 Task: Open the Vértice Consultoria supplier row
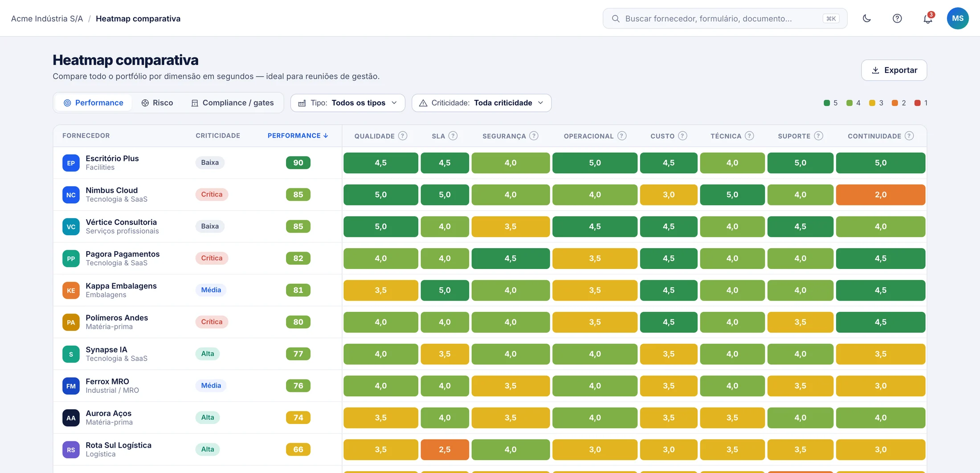(x=490, y=226)
